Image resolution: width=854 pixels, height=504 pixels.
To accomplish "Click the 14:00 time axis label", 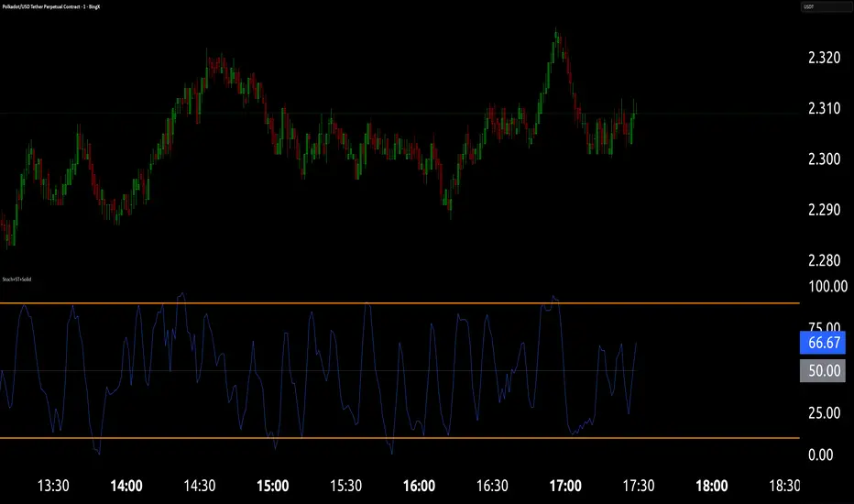I will tap(126, 486).
